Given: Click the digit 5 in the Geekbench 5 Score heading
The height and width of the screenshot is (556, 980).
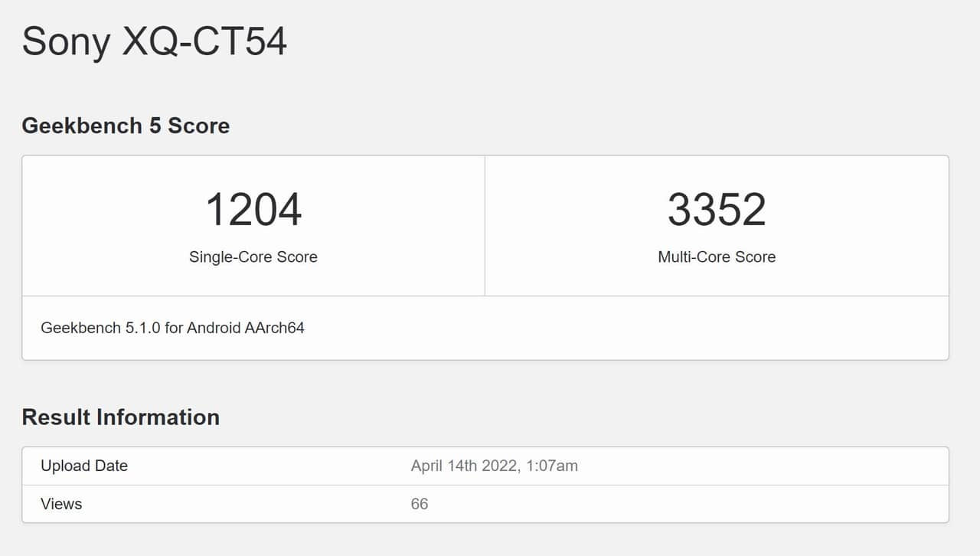Looking at the screenshot, I should [155, 126].
